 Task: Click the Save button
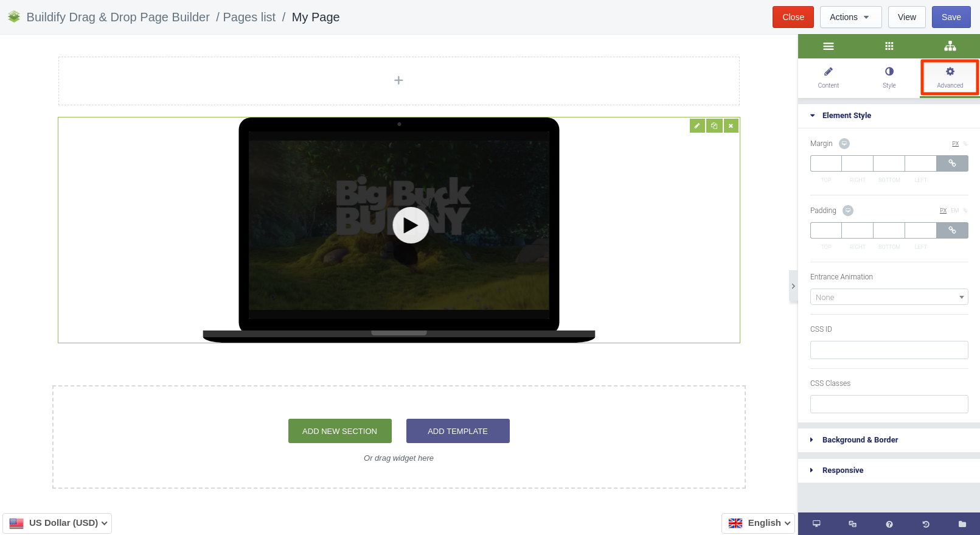pyautogui.click(x=951, y=17)
